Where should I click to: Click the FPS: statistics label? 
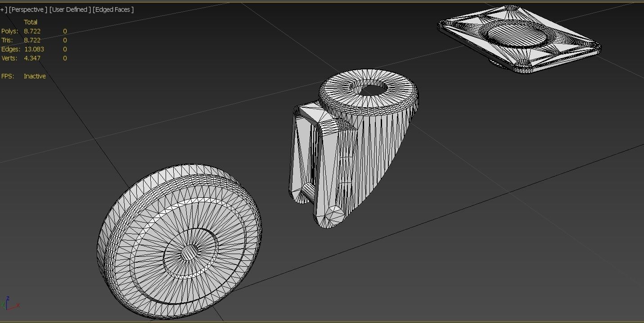[x=8, y=76]
